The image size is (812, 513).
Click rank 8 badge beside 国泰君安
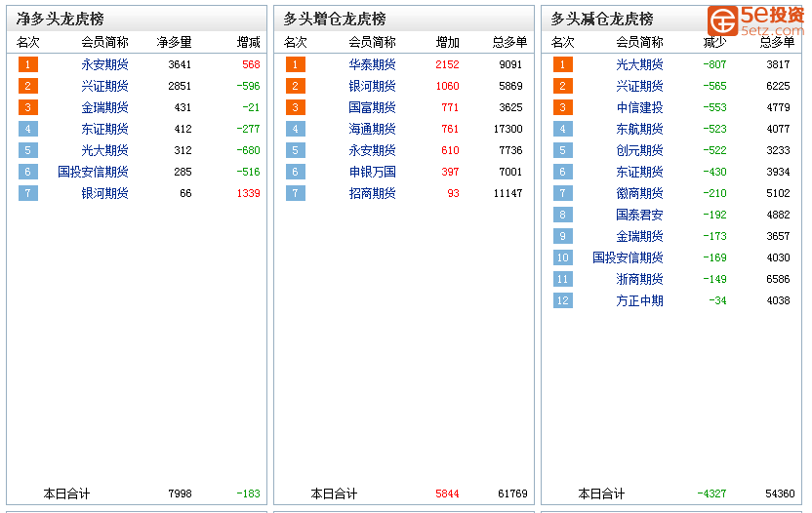(563, 215)
